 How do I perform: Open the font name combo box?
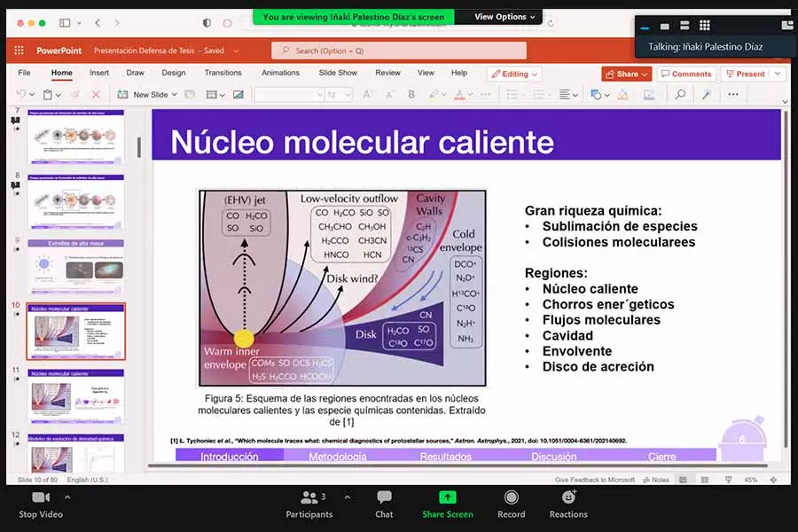(289, 95)
